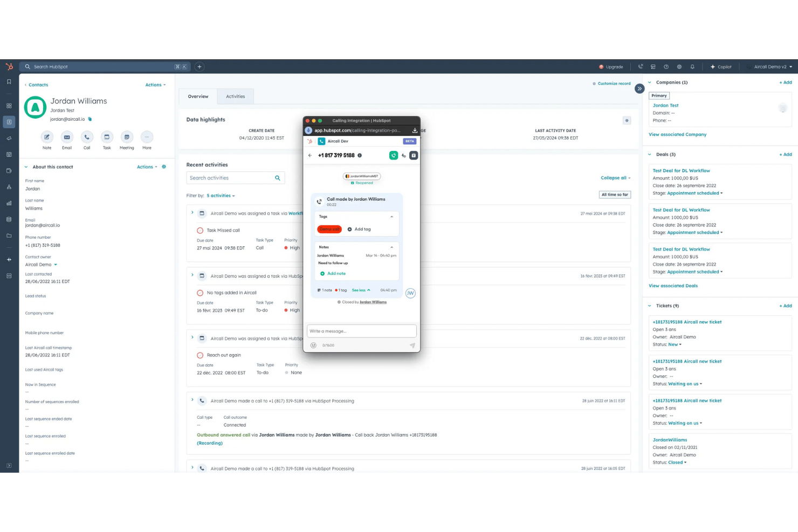Collapse the Companies (1) section
The width and height of the screenshot is (798, 532).
(649, 82)
